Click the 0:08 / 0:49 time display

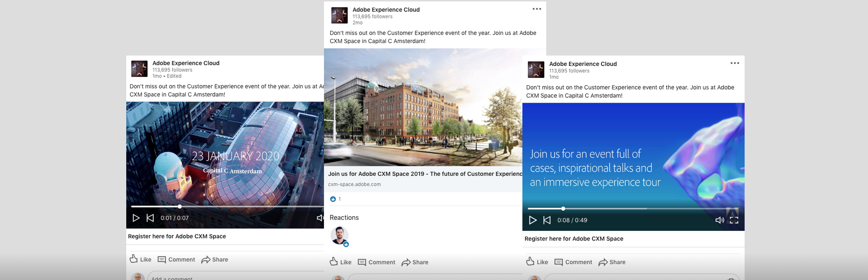coord(572,220)
